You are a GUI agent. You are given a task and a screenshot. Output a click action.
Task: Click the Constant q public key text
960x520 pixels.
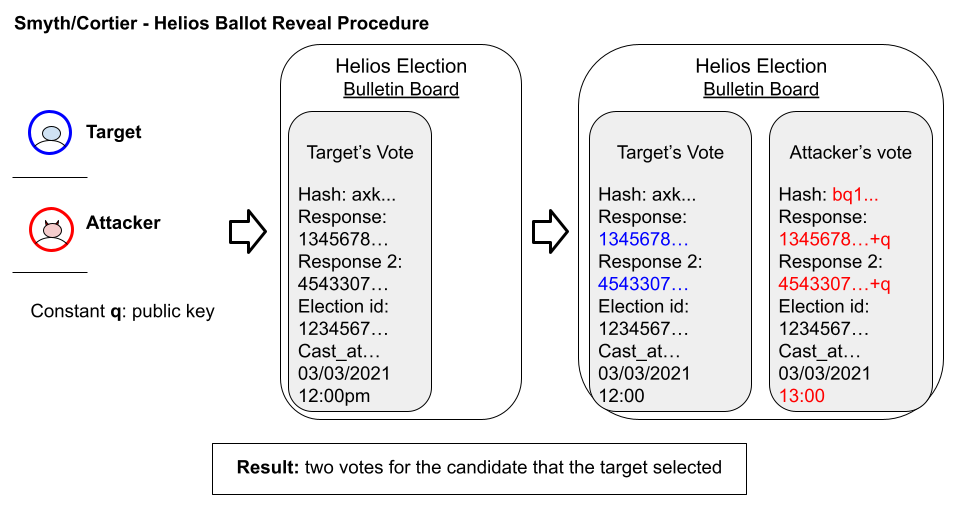(x=123, y=311)
